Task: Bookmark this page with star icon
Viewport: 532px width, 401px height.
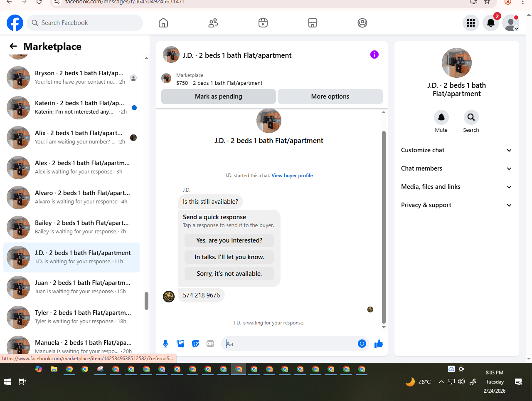Action: (x=487, y=2)
